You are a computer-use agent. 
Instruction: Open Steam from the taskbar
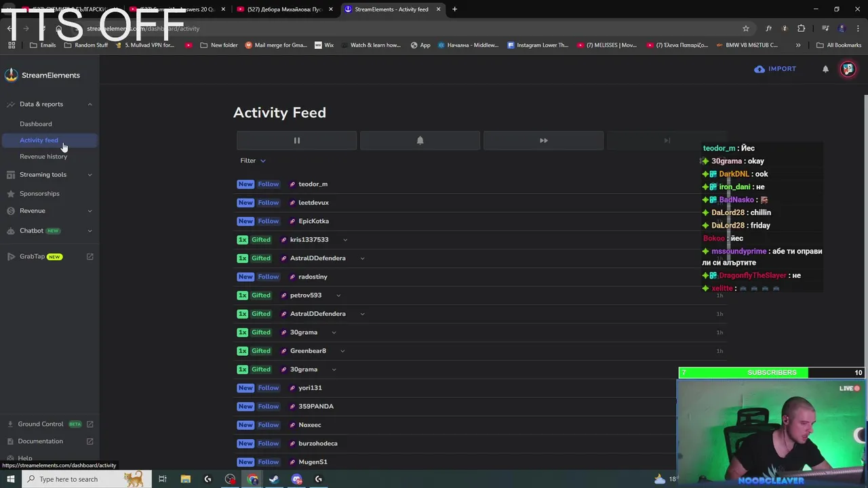coord(274,479)
